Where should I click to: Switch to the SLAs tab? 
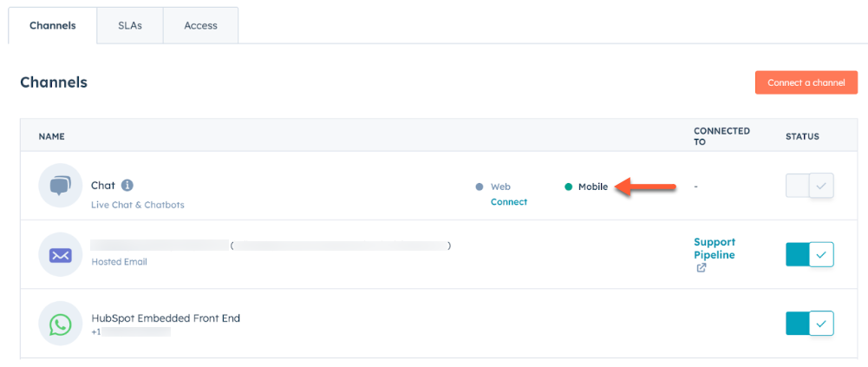[x=130, y=25]
